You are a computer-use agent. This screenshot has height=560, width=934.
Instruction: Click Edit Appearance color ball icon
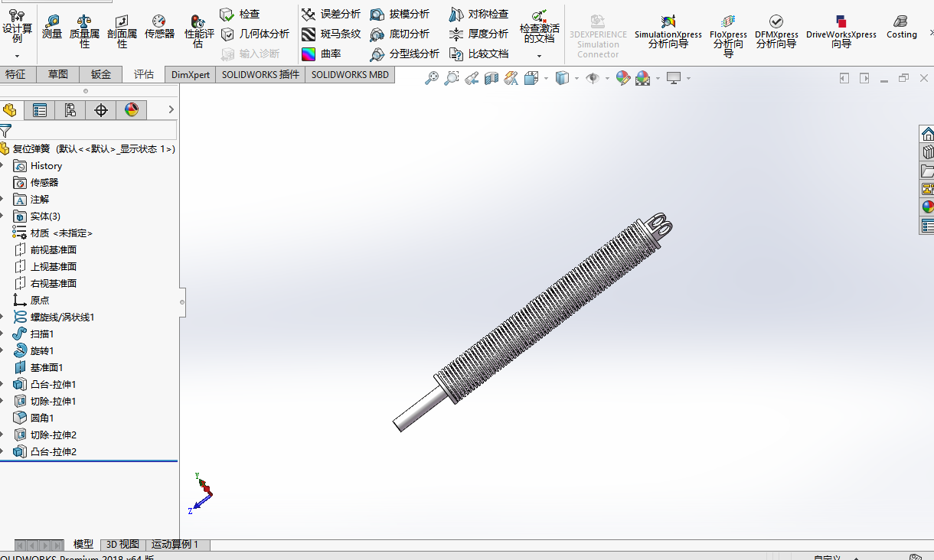pos(622,78)
